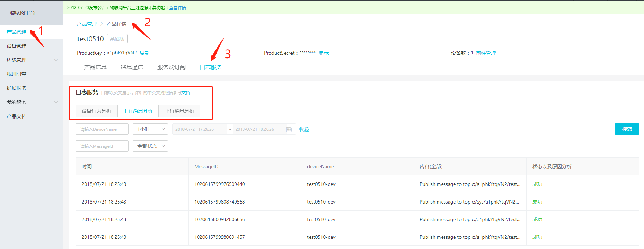Focus the DeviceName input field

(102, 129)
